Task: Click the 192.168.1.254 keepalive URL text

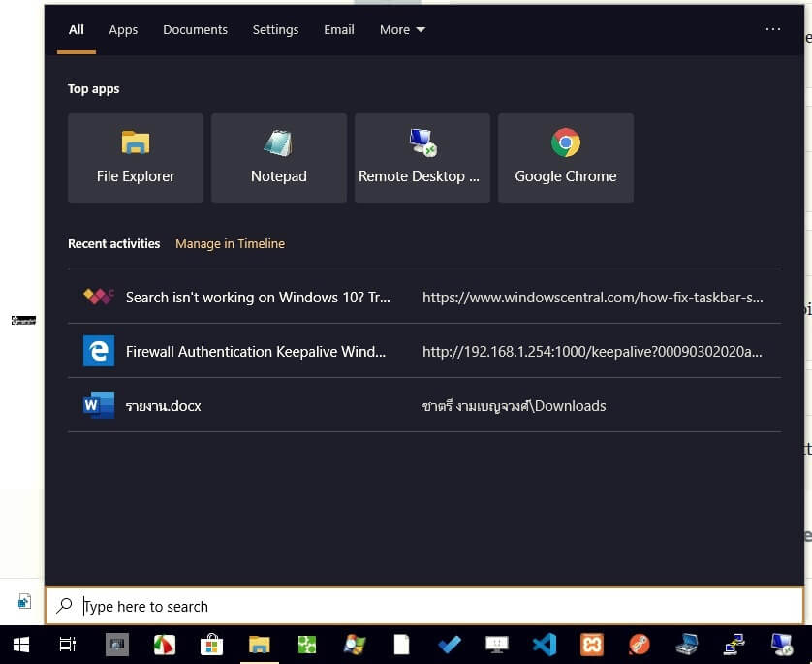Action: (x=592, y=352)
